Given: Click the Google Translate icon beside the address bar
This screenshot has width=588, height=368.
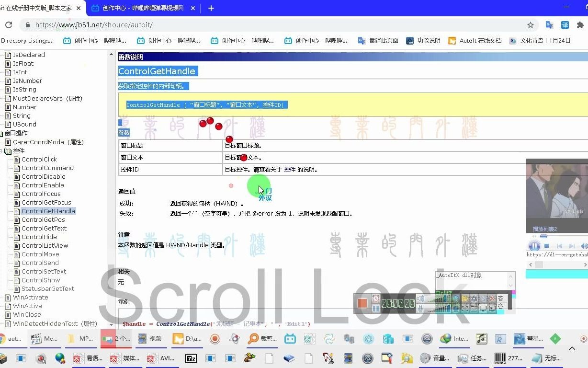Looking at the screenshot, I should [x=549, y=24].
